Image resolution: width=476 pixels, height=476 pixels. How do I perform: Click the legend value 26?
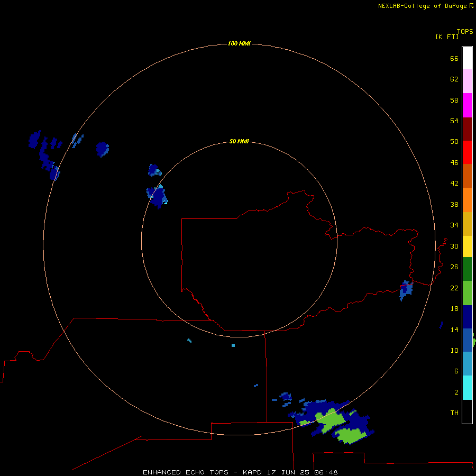point(454,267)
